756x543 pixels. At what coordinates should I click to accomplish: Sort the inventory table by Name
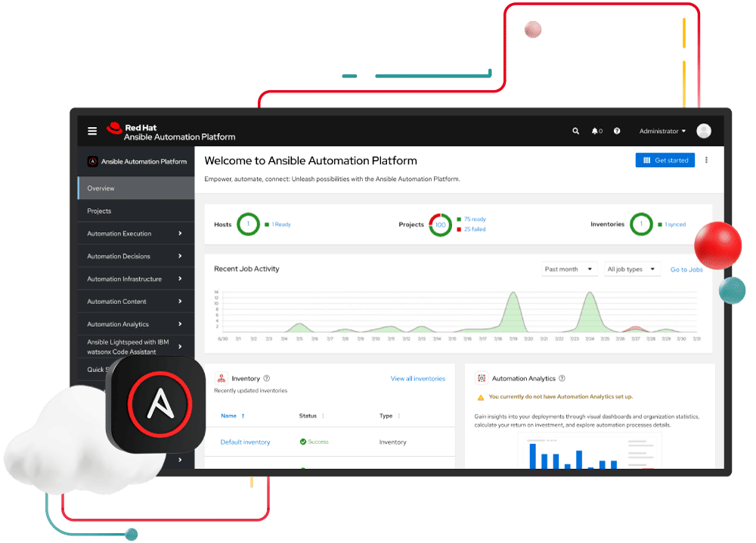pos(229,415)
